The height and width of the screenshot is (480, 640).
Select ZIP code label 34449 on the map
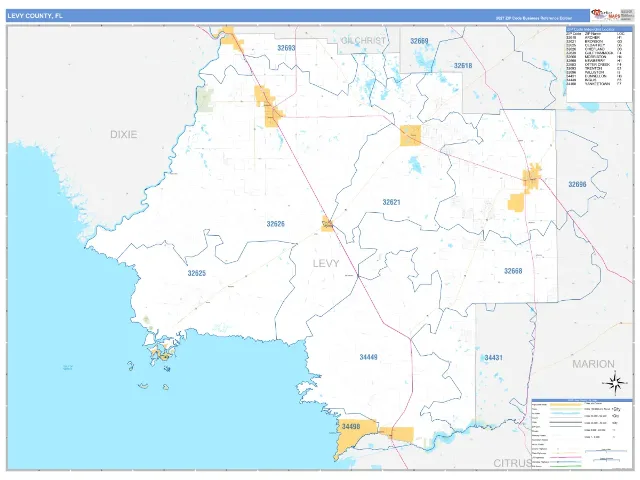(369, 357)
